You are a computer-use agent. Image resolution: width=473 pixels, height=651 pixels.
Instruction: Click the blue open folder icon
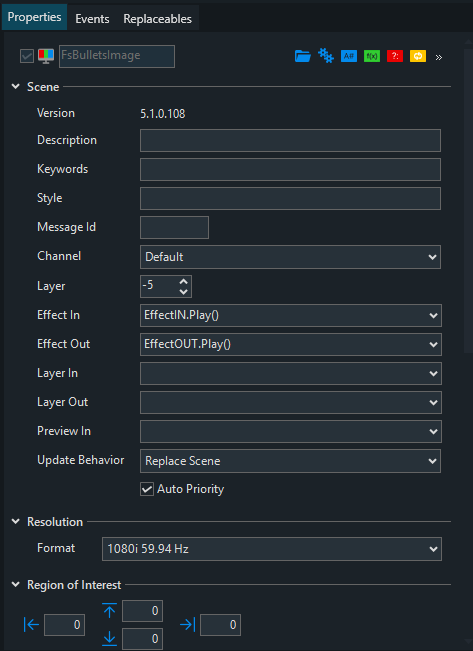click(x=303, y=56)
